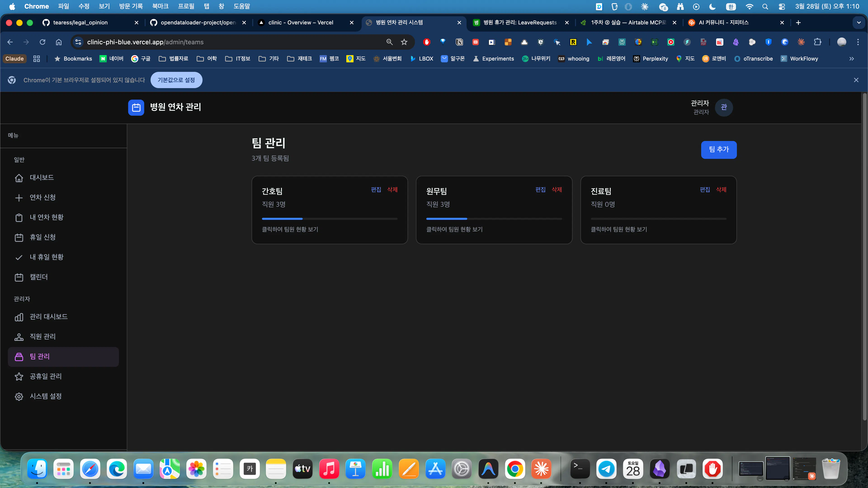Open the 캘린더 sidebar icon

[x=19, y=277]
